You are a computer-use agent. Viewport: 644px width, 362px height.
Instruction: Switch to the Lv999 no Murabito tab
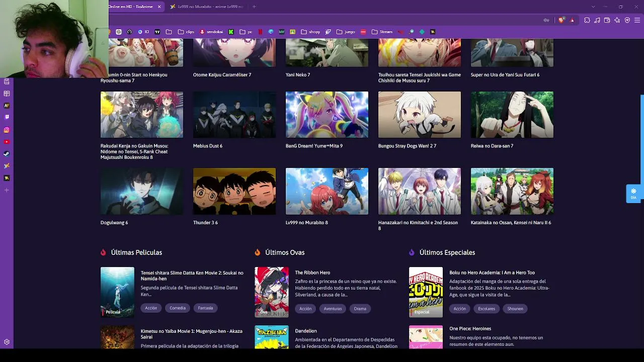pyautogui.click(x=207, y=7)
